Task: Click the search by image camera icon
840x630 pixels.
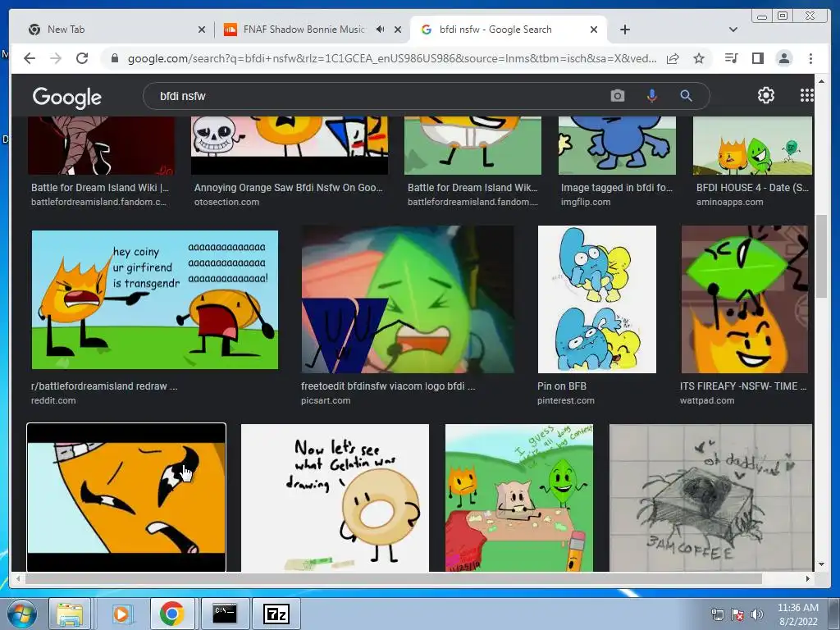Action: (x=617, y=96)
